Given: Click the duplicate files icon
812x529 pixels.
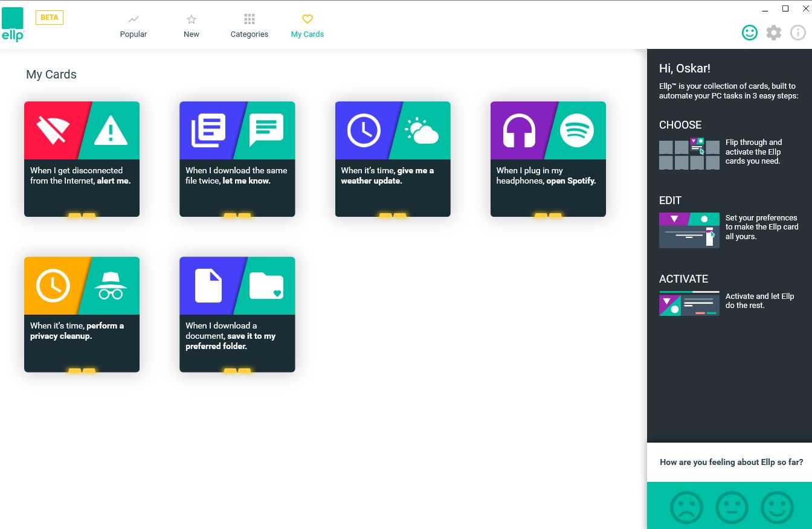Looking at the screenshot, I should pyautogui.click(x=208, y=130).
